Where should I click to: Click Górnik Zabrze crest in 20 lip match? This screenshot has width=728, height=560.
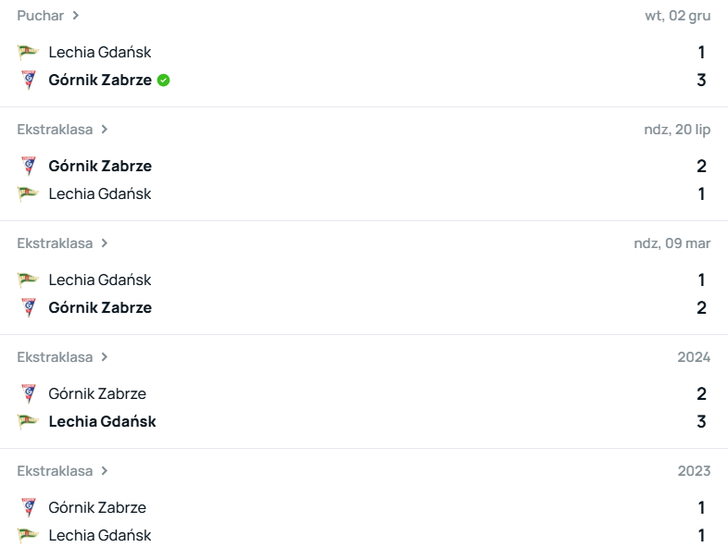point(28,166)
